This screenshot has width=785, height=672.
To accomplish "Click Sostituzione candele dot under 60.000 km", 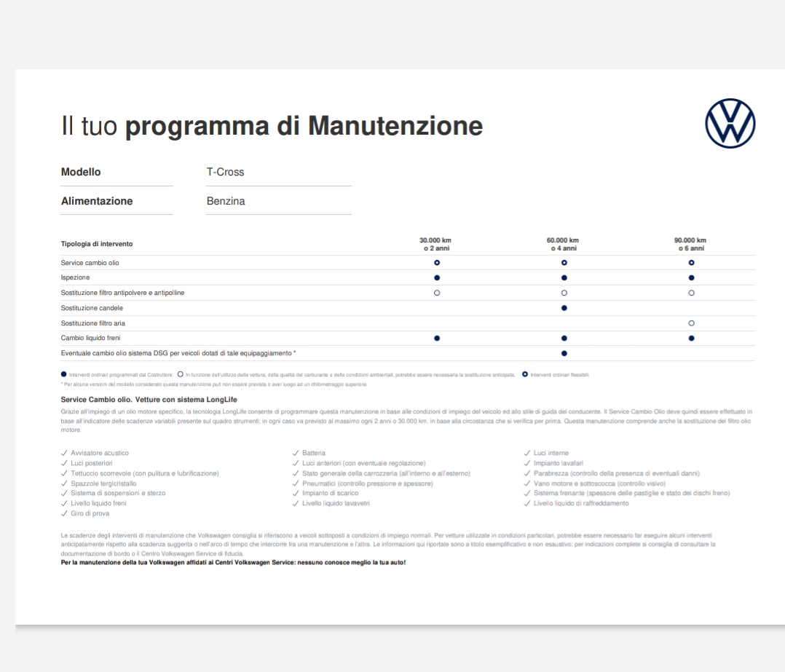I will point(564,308).
